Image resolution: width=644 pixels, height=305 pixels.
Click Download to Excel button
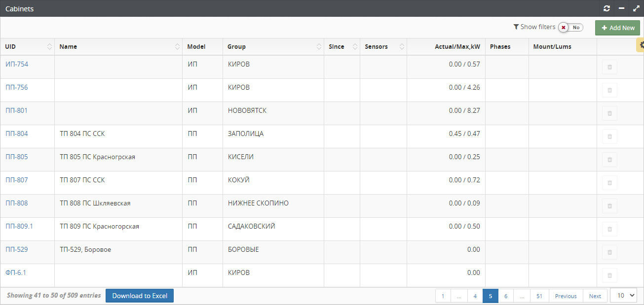pos(140,296)
